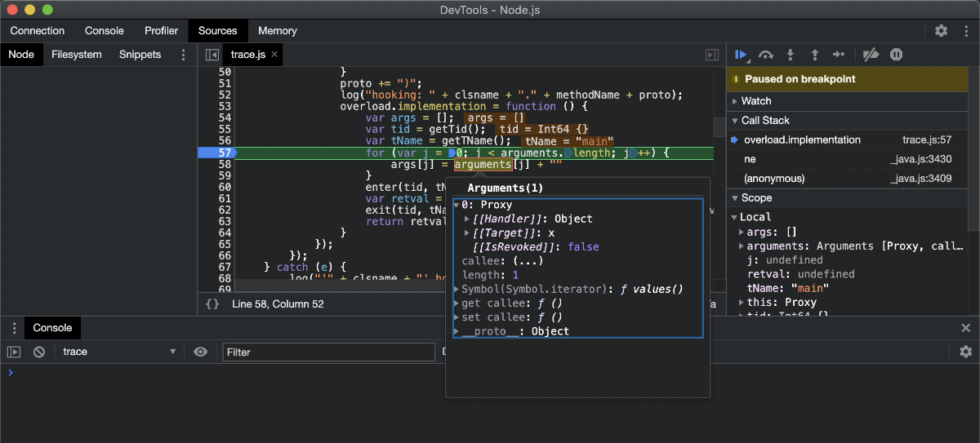Click line number 60 in gutter
The height and width of the screenshot is (443, 980).
[225, 187]
